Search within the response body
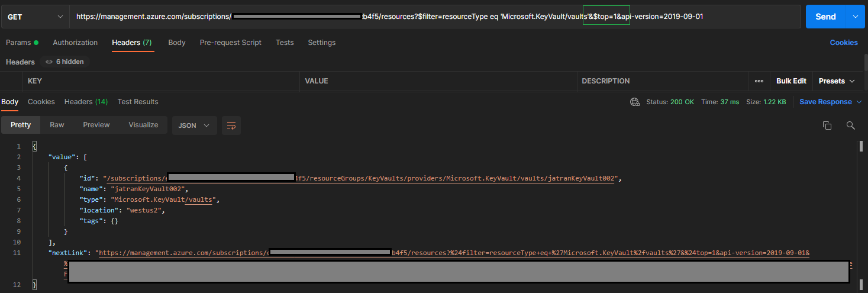This screenshot has height=293, width=868. click(x=851, y=125)
